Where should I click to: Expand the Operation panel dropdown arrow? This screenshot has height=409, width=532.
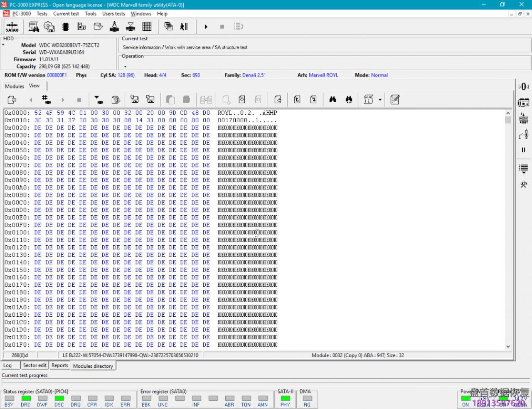pyautogui.click(x=125, y=67)
